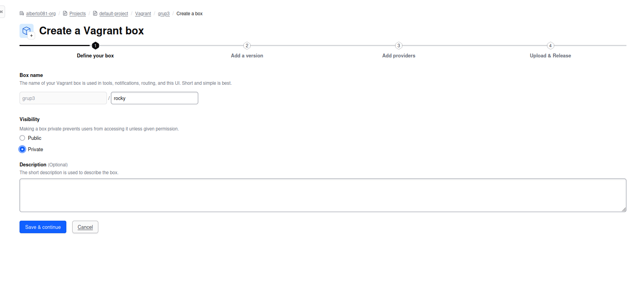Click the organization icon beside alberto081-org
The width and height of the screenshot is (644, 307).
tap(22, 14)
